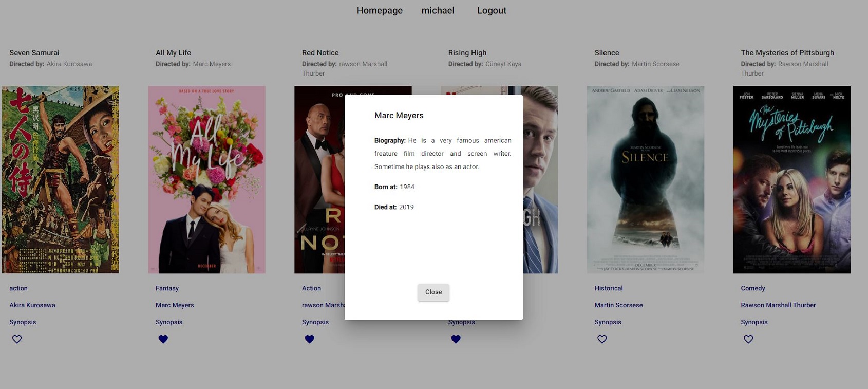Select the Historical genre link
Screen dimensions: 868x389
(609, 288)
